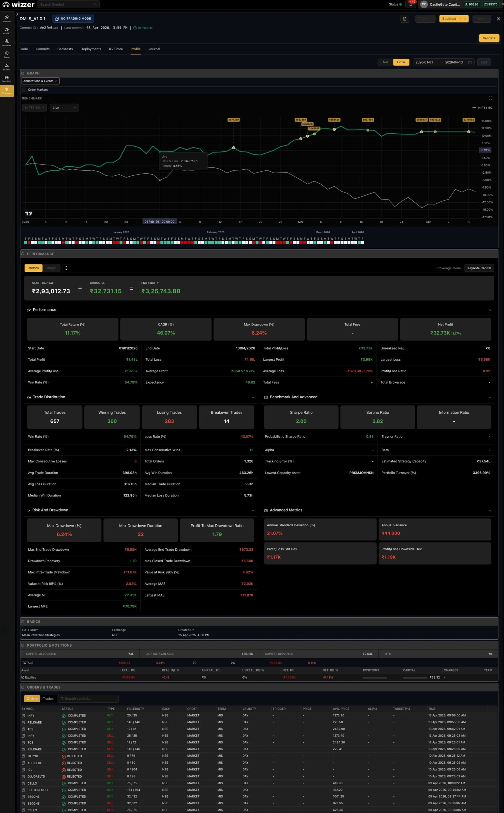
Task: Click the Search Symbol field in top bar
Action: [68, 4]
